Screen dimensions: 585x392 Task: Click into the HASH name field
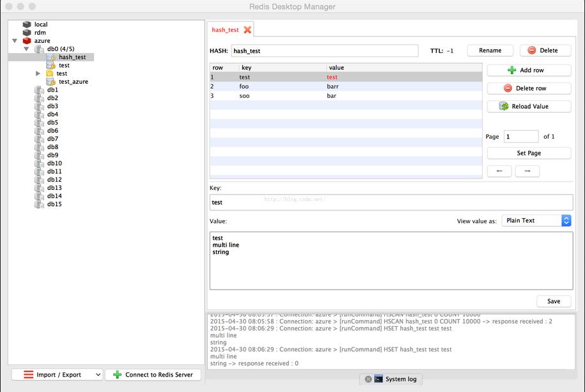(x=325, y=51)
